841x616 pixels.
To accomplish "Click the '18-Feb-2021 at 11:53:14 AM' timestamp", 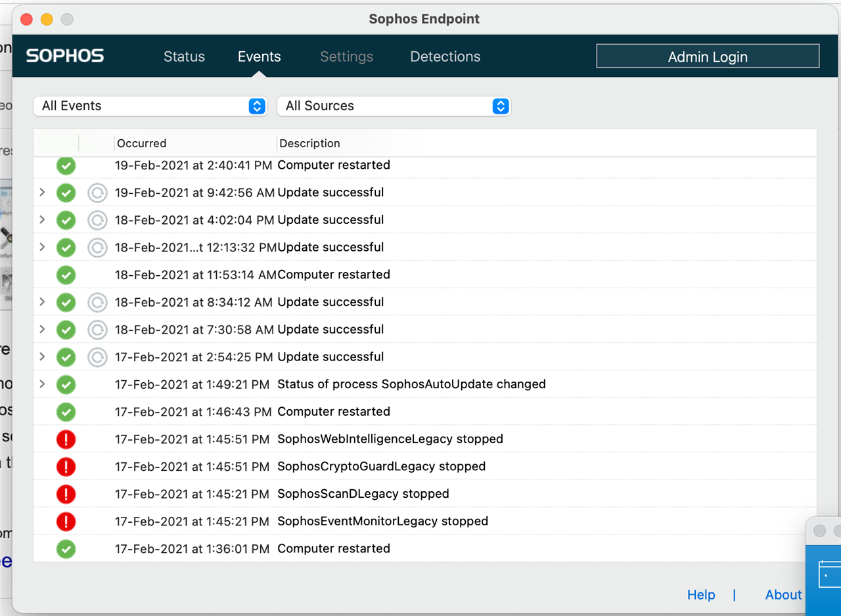I will click(196, 275).
